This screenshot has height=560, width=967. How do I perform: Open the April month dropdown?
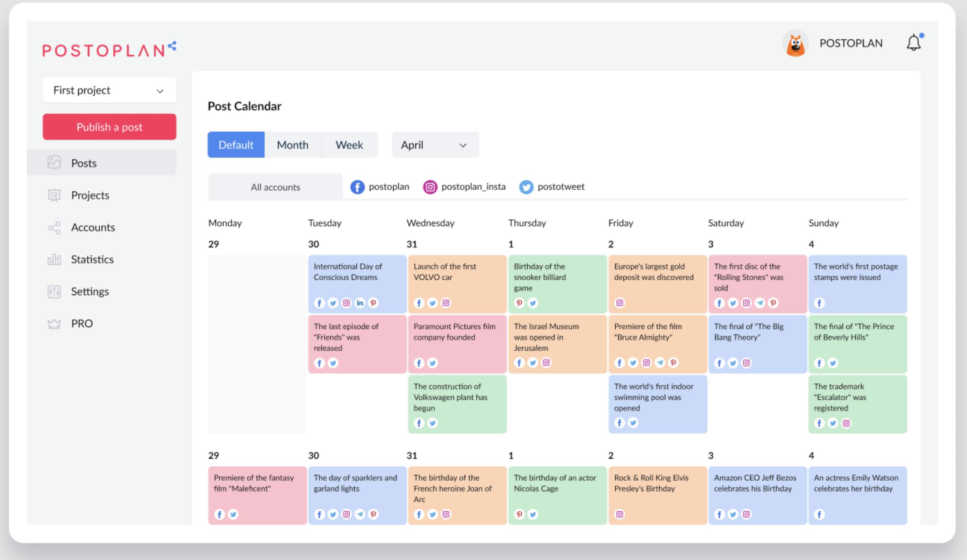[436, 145]
